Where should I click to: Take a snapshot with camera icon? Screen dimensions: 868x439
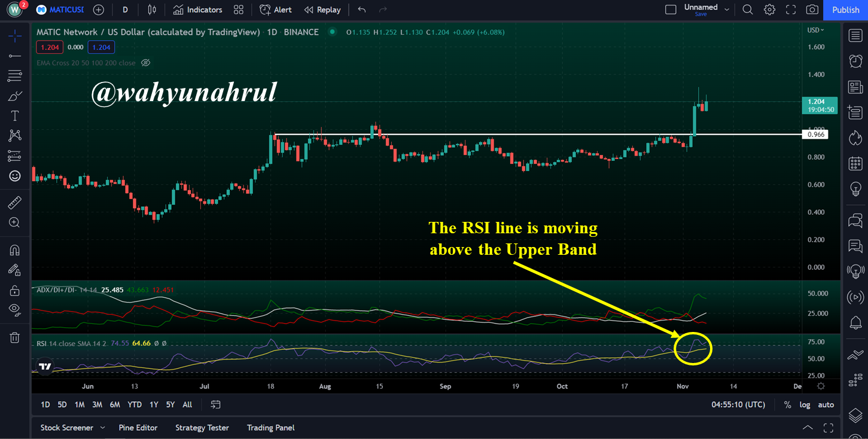click(x=812, y=10)
